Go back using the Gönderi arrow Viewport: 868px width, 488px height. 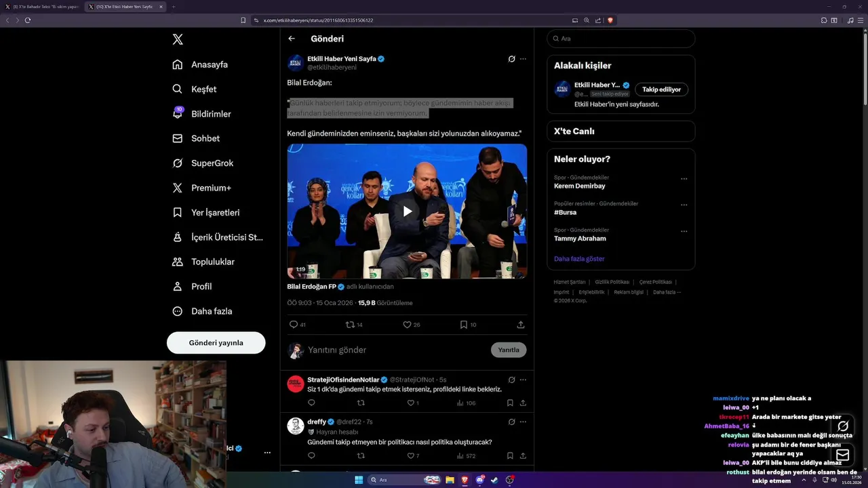292,39
